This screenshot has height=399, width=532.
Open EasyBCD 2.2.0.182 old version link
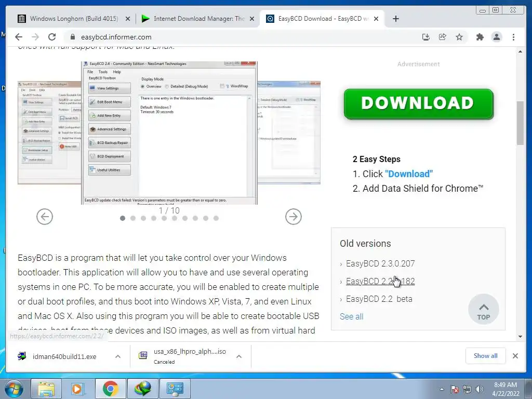[380, 281]
